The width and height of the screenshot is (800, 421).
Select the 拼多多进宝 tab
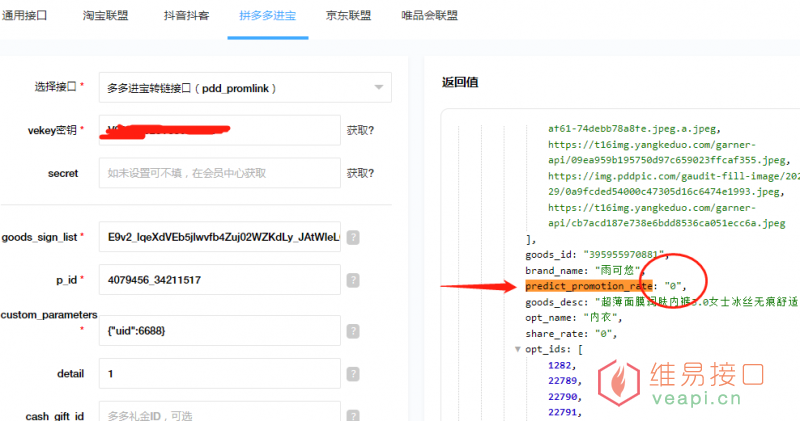click(268, 15)
